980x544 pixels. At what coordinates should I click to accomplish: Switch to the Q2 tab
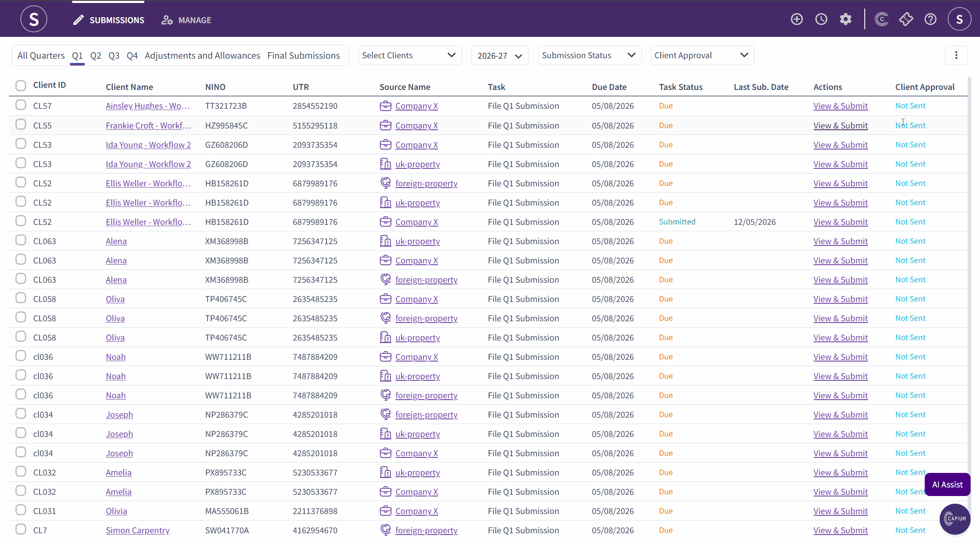pos(96,56)
